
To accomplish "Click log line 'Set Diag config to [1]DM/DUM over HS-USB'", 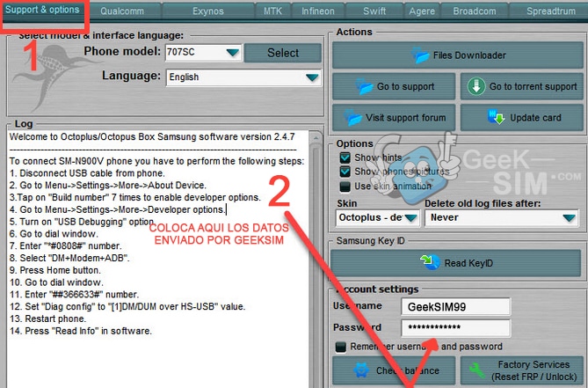I will click(x=127, y=306).
